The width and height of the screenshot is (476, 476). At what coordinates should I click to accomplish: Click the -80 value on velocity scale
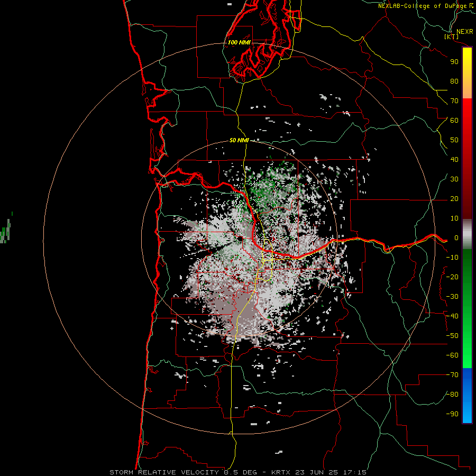click(452, 395)
